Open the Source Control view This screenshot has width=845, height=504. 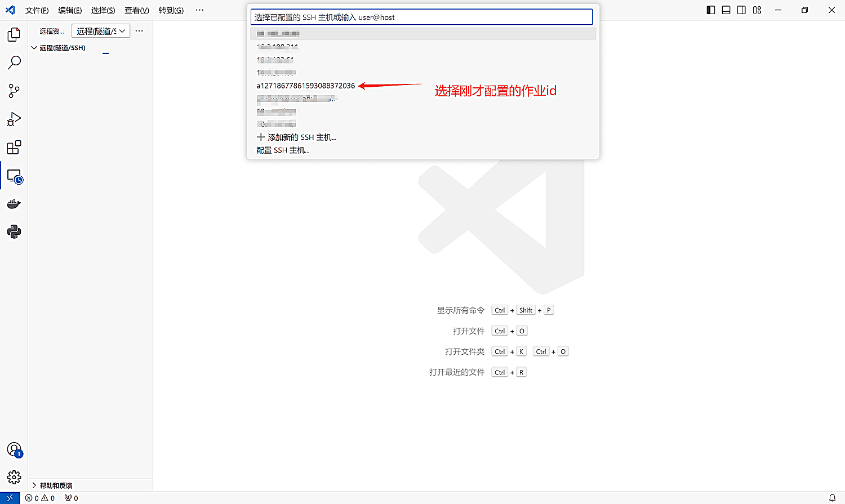coord(14,91)
